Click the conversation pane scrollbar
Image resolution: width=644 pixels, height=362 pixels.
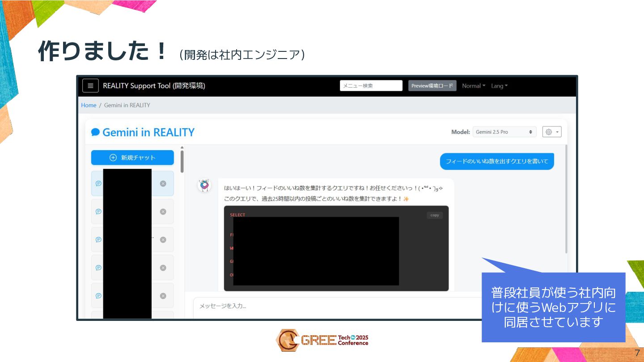(x=567, y=199)
